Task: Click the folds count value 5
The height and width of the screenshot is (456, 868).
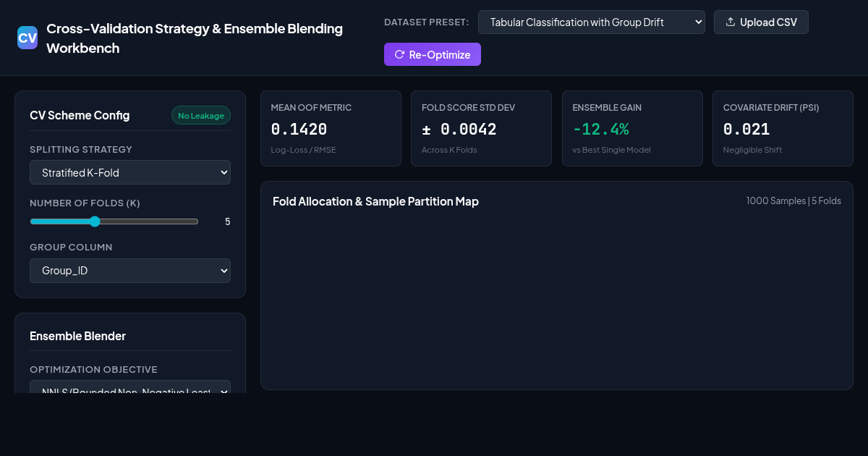Action: (x=227, y=221)
